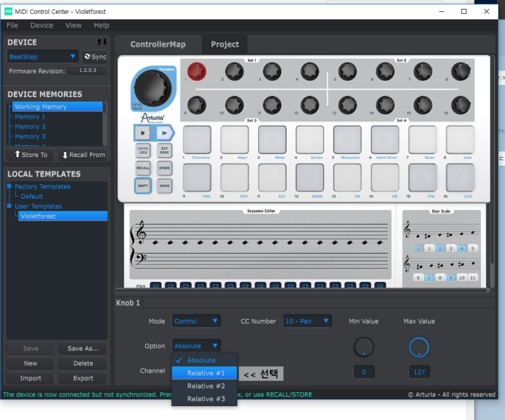Click the Stop transport button
505x420 pixels.
coord(143,132)
